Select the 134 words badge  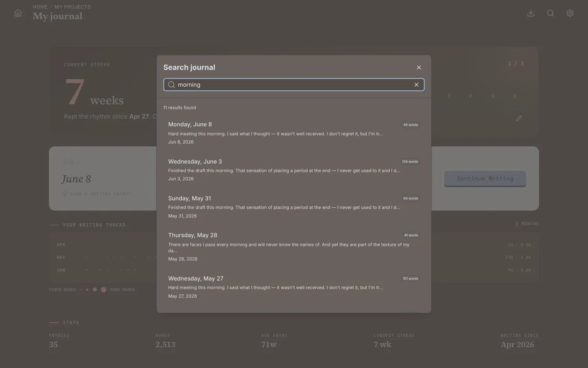[410, 162]
